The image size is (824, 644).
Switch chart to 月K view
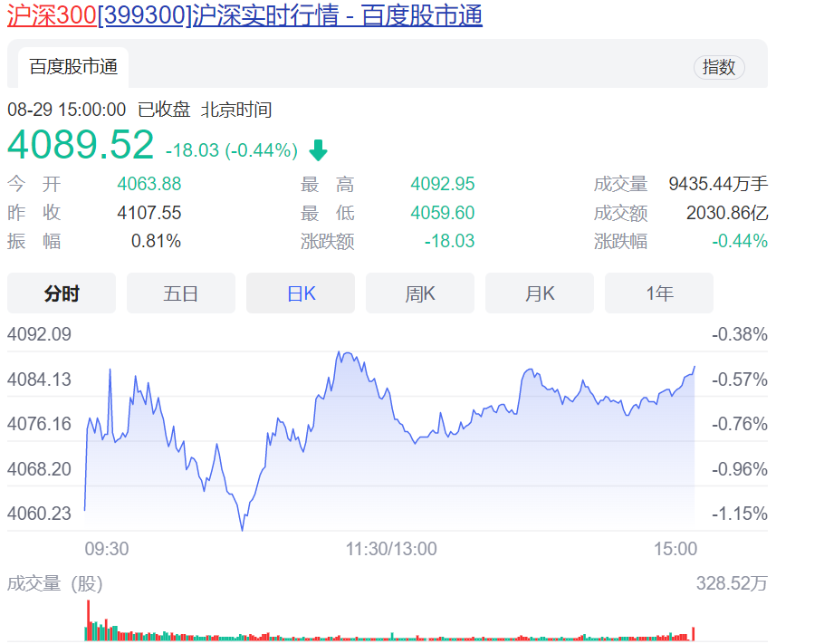coord(539,293)
